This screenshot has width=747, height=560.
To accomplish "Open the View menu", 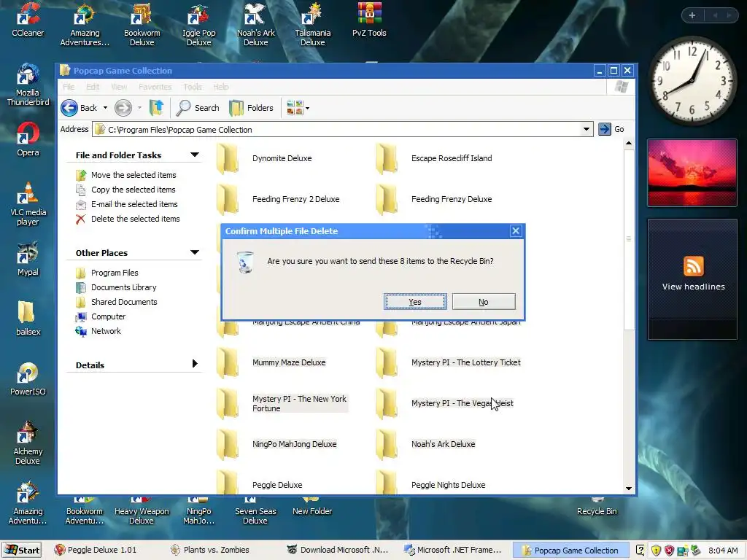I will pyautogui.click(x=119, y=87).
